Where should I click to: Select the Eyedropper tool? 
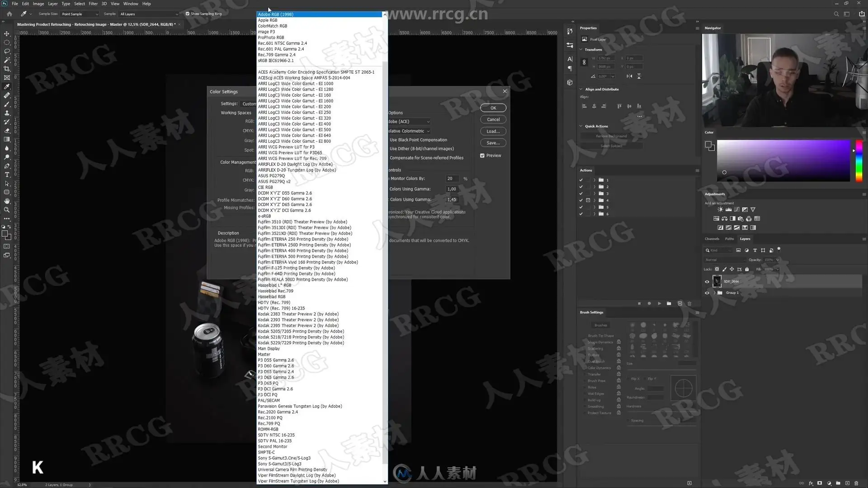point(7,86)
